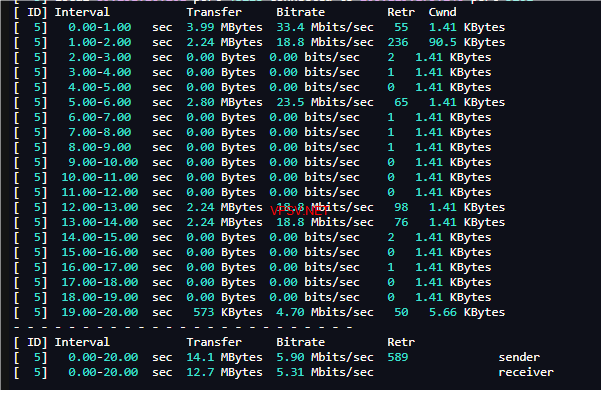601x420 pixels.
Task: Click the 5.00-6.00 interval entry
Action: [x=98, y=102]
